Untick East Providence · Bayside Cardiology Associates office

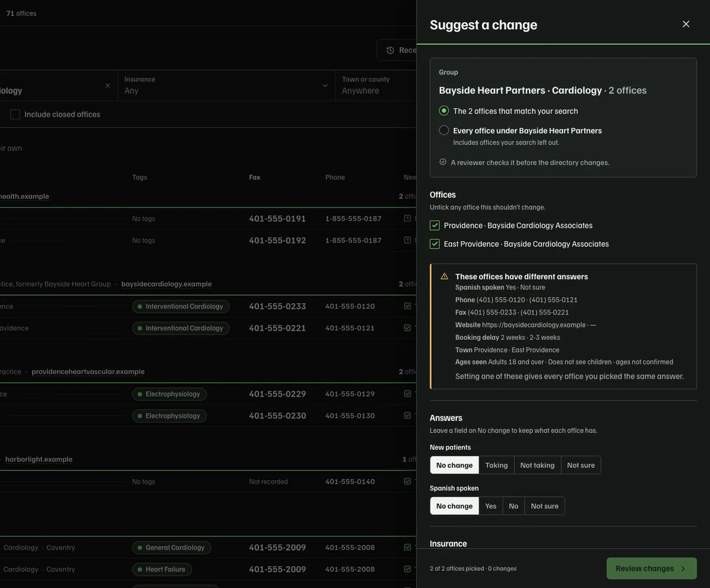point(435,244)
